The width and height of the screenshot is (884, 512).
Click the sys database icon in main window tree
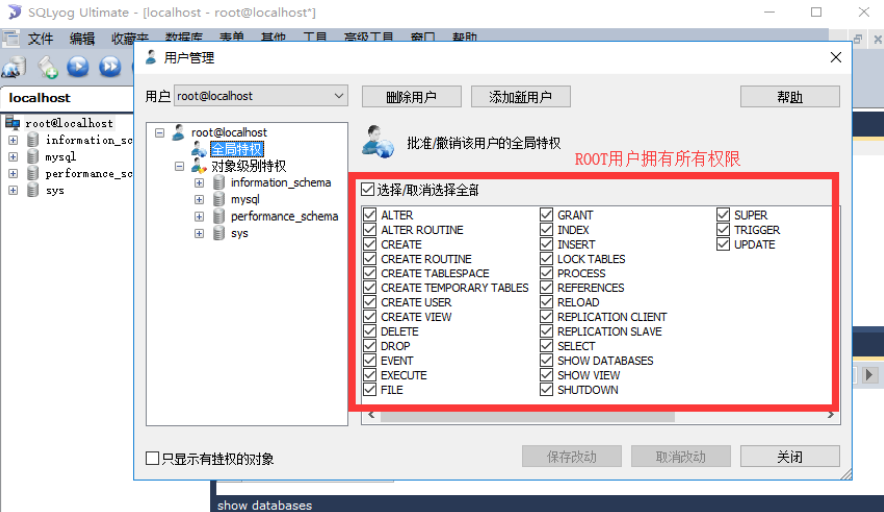coord(33,190)
